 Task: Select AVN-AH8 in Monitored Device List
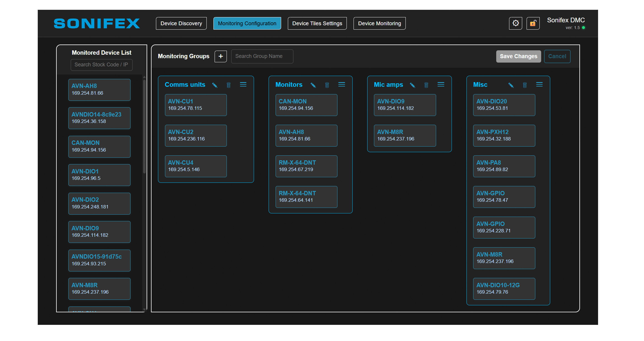(x=99, y=90)
